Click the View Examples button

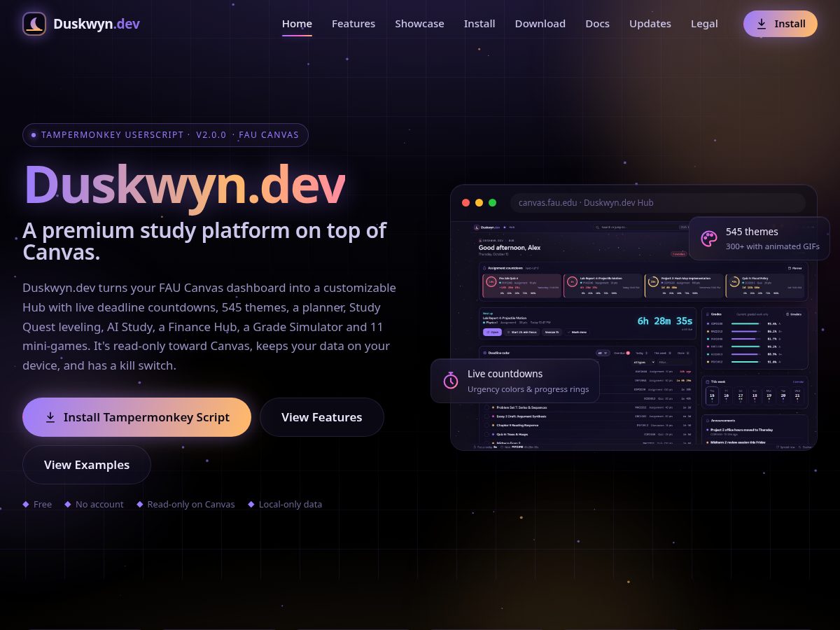(x=87, y=465)
